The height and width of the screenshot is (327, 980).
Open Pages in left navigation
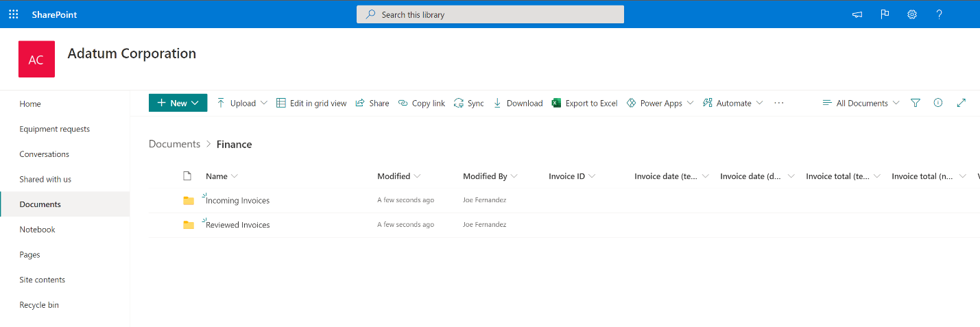click(30, 254)
